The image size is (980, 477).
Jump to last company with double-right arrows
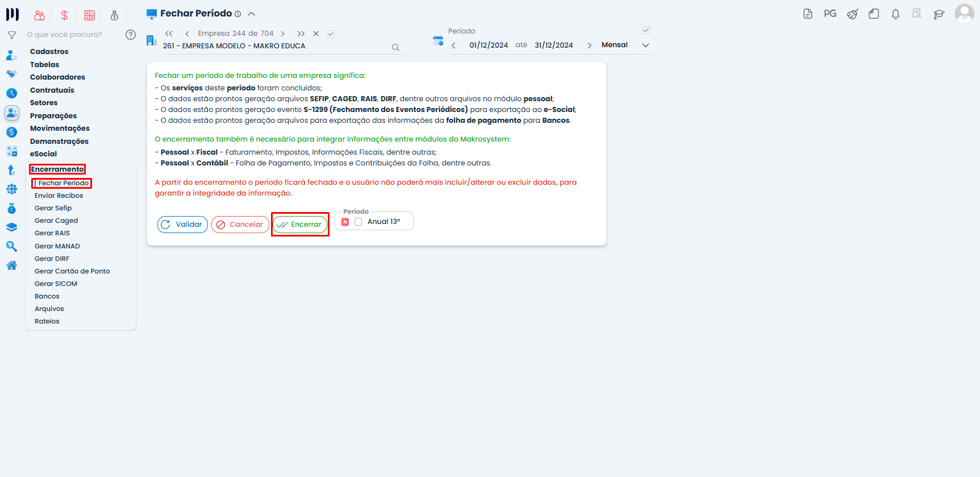click(301, 34)
